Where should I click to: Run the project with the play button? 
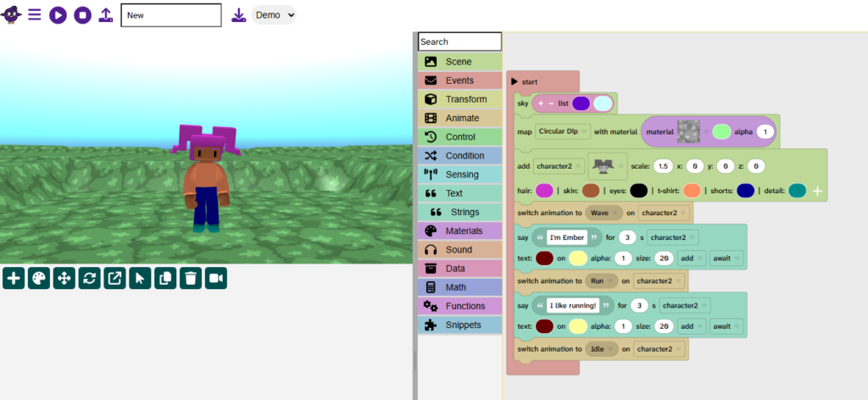(x=58, y=15)
